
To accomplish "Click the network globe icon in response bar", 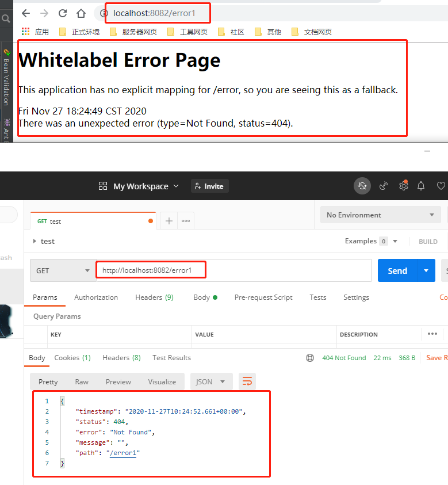I will click(310, 358).
